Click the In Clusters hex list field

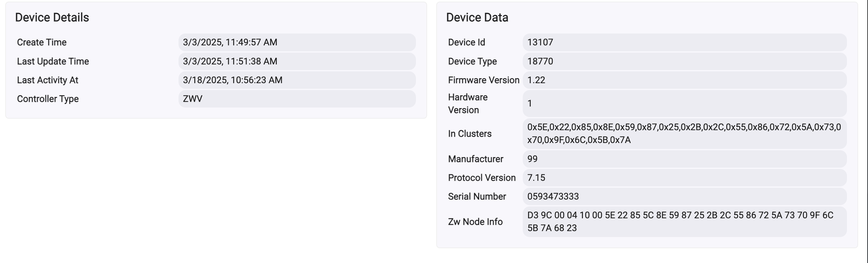[x=685, y=134]
